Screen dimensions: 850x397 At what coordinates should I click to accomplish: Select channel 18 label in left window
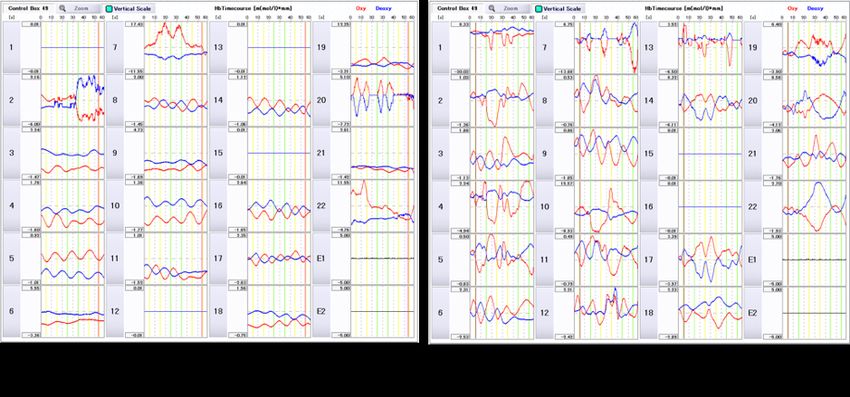coord(218,311)
